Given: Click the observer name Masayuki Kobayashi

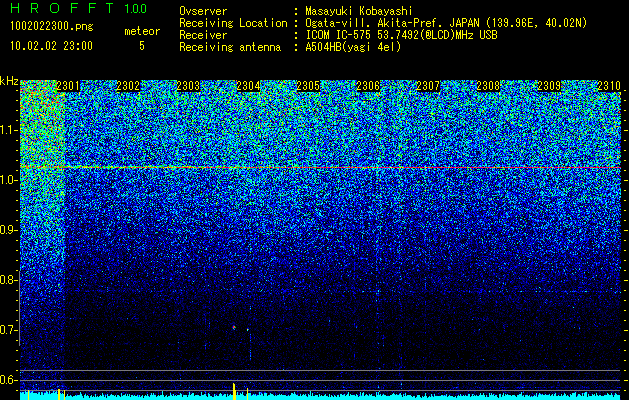Looking at the screenshot, I should 358,11.
